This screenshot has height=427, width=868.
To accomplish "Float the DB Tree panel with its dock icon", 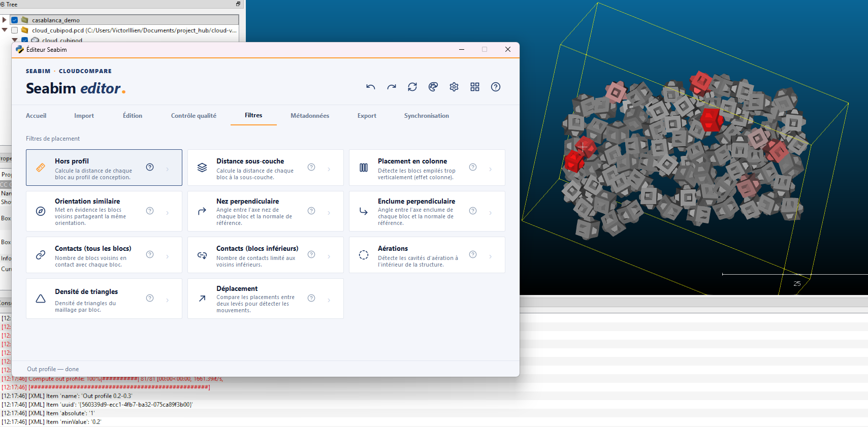I will 238,4.
